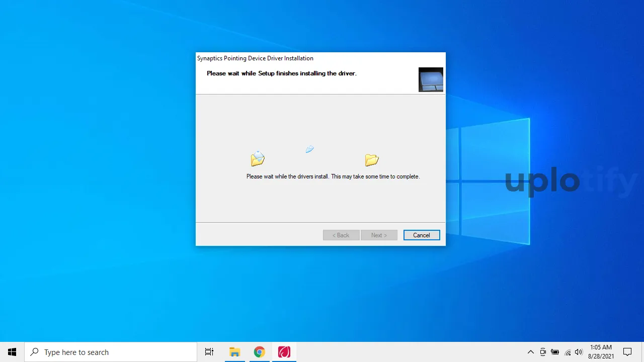Show hidden system tray icons
This screenshot has width=644, height=362.
(x=530, y=352)
